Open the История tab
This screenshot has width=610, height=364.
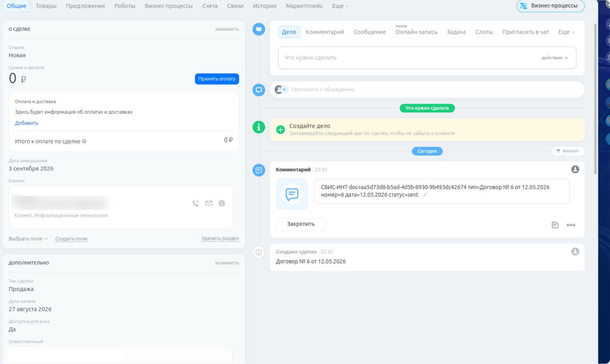click(x=265, y=6)
